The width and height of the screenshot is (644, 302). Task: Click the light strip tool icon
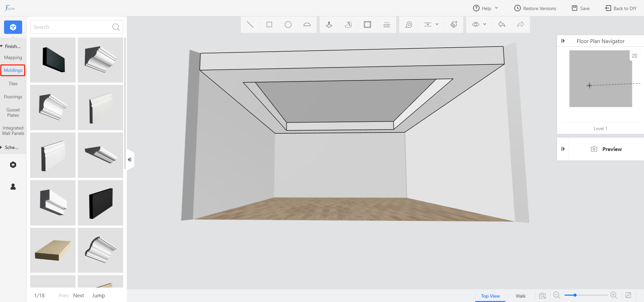[387, 24]
